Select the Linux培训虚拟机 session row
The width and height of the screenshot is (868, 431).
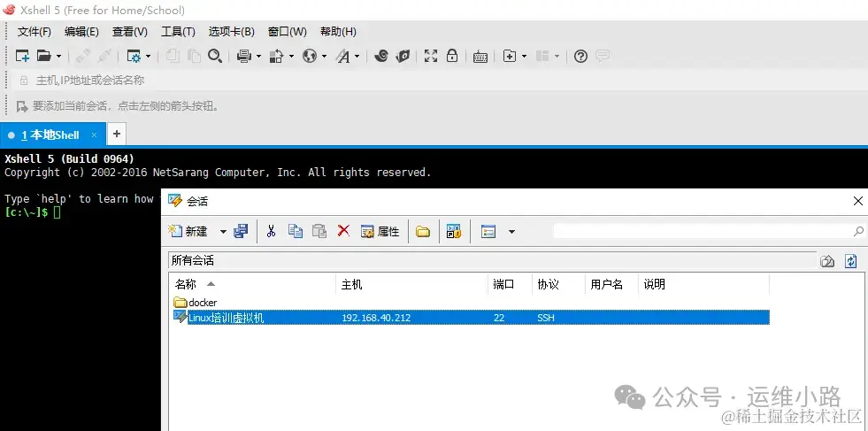point(471,318)
